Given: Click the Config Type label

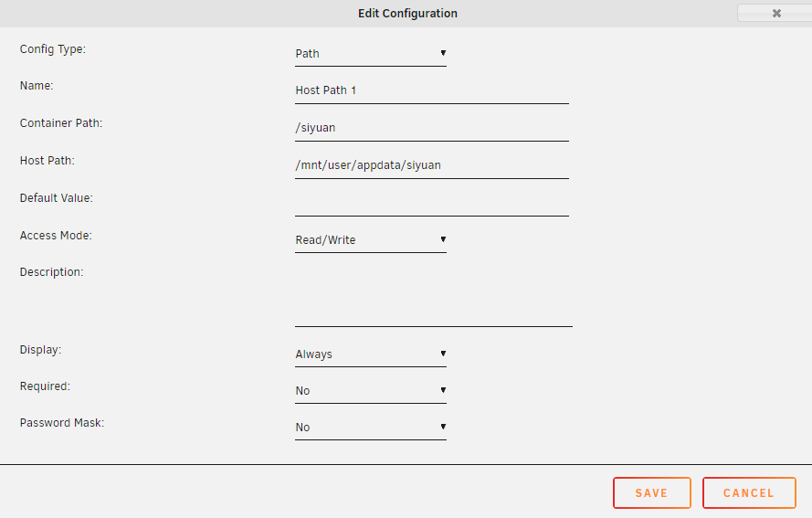Looking at the screenshot, I should click(53, 49).
